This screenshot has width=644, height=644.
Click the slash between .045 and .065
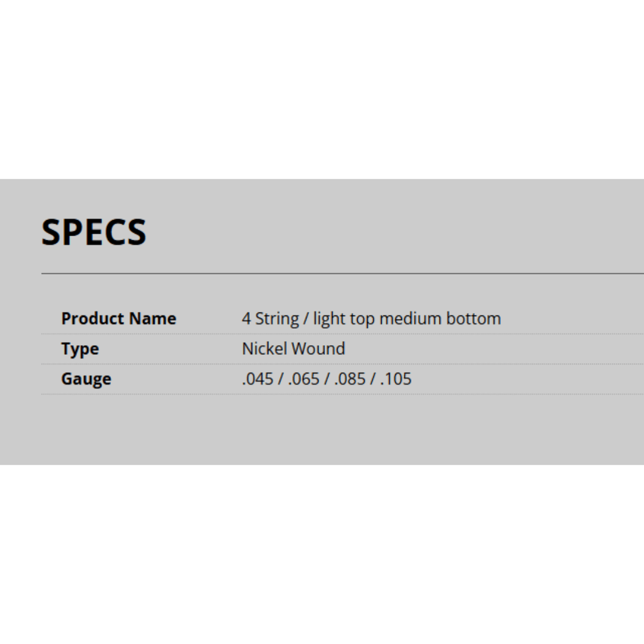(x=281, y=379)
